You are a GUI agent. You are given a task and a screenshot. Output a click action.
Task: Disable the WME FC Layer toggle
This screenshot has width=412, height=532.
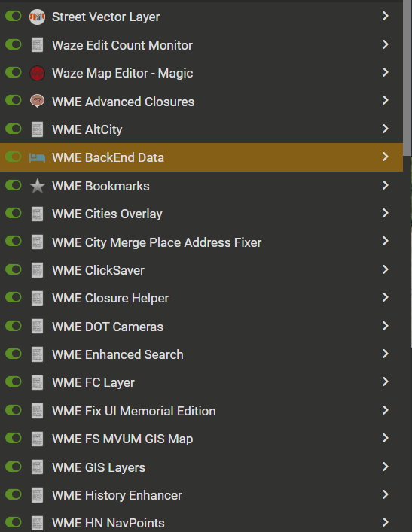coord(14,382)
